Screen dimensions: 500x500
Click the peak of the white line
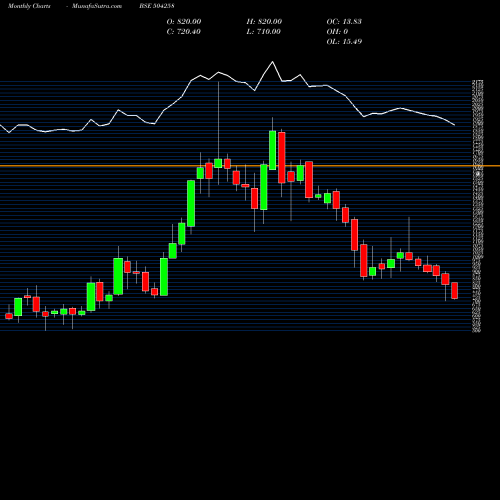pyautogui.click(x=272, y=62)
